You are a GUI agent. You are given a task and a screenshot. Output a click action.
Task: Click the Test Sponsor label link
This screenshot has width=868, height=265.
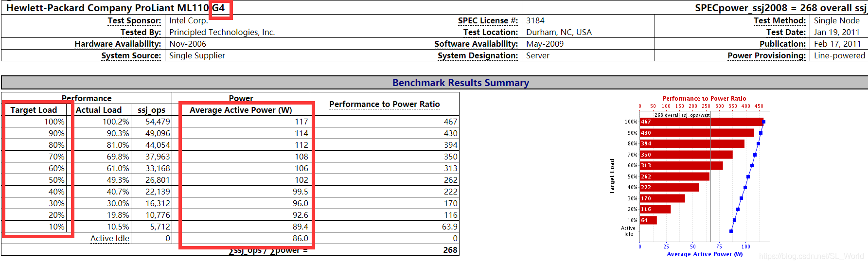coord(134,20)
